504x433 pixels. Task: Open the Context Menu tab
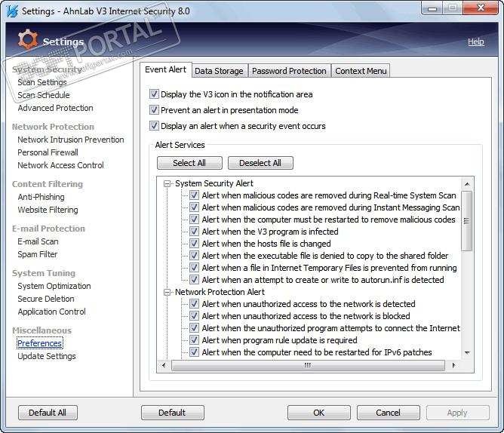361,71
